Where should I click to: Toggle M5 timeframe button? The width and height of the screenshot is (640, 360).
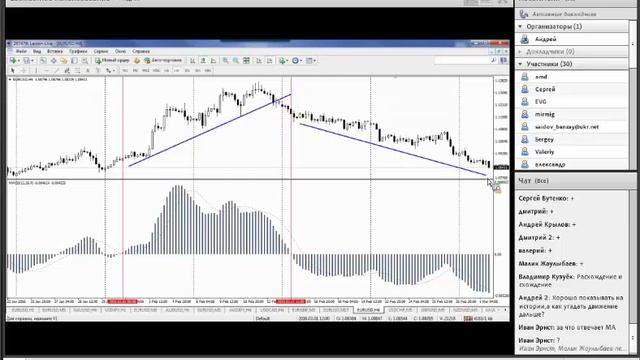(135, 71)
